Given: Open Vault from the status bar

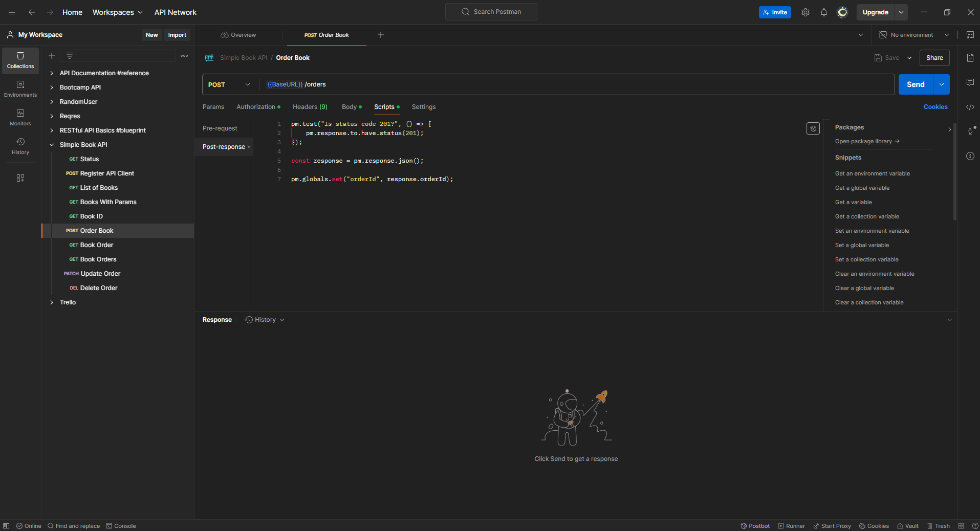Looking at the screenshot, I should 908,526.
